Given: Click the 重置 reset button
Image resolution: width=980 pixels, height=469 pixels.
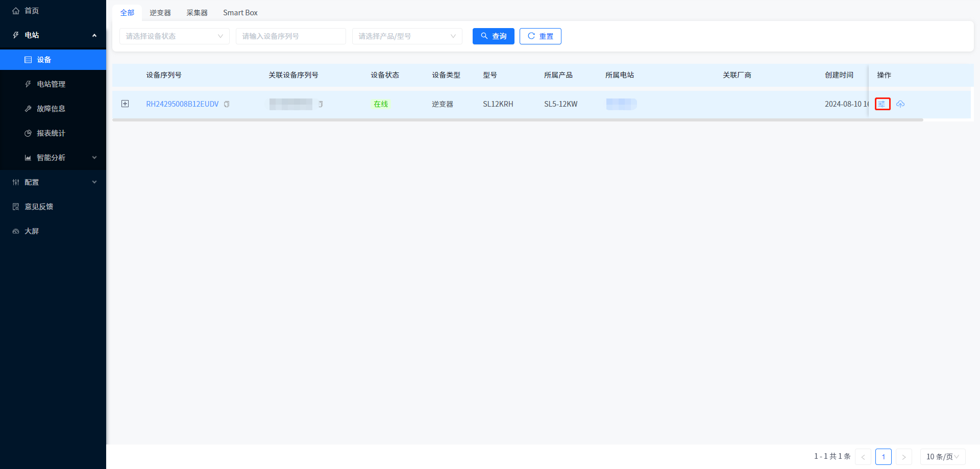Looking at the screenshot, I should coord(540,36).
